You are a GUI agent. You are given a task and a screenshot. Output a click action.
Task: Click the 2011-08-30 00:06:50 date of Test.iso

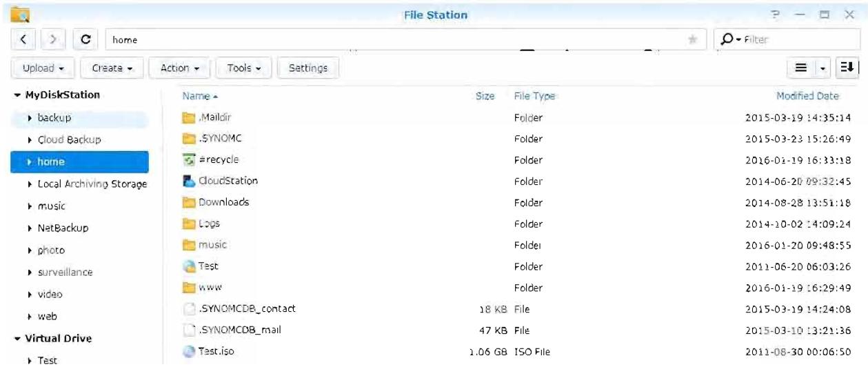pyautogui.click(x=798, y=351)
